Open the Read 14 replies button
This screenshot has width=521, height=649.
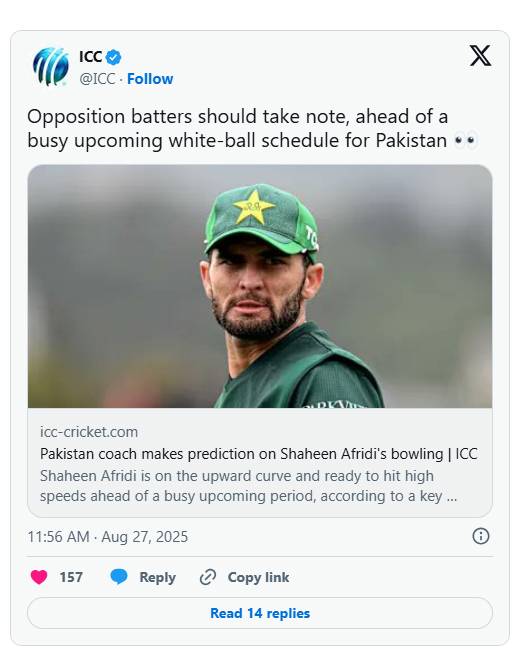point(260,613)
